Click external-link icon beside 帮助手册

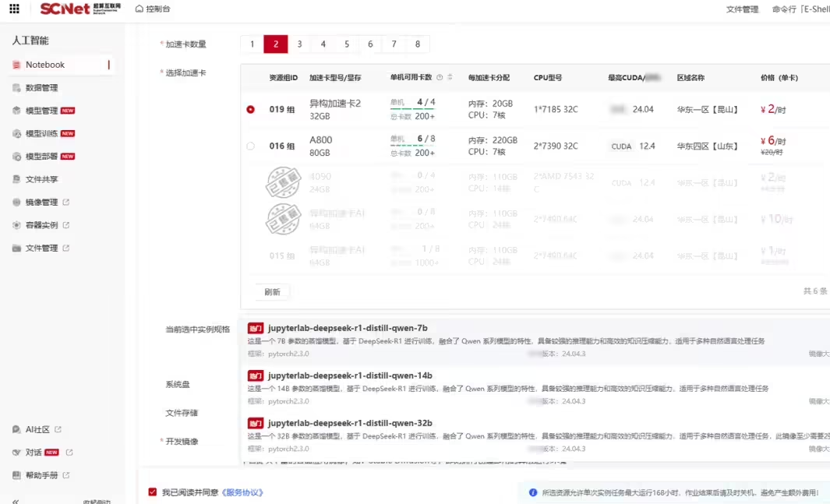(x=66, y=475)
